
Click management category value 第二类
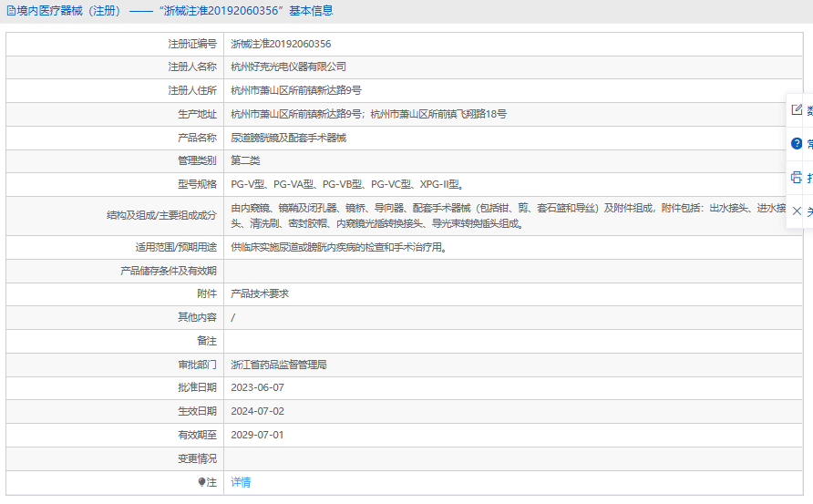(245, 160)
